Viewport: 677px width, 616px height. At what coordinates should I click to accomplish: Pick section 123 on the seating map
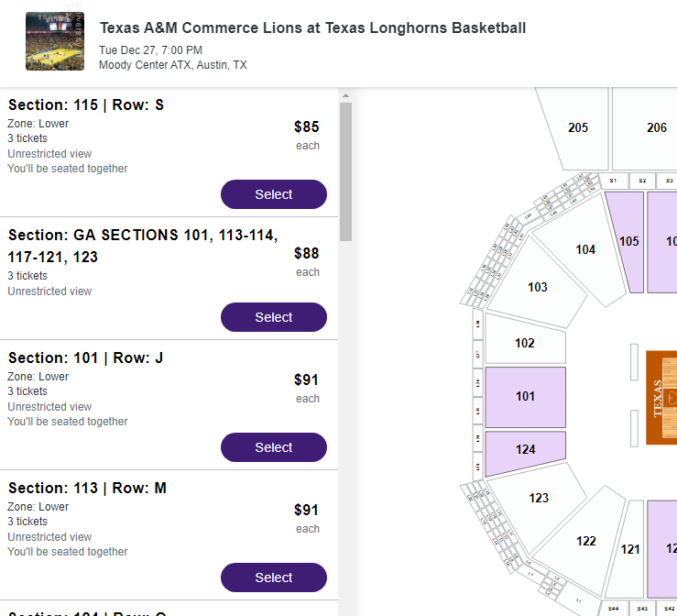coord(539,498)
